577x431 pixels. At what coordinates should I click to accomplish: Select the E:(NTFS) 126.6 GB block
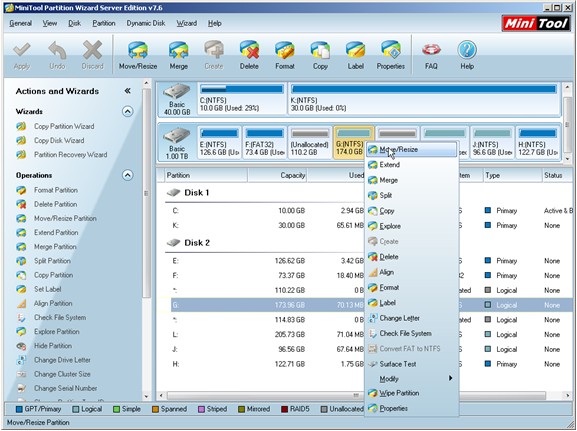[219, 142]
